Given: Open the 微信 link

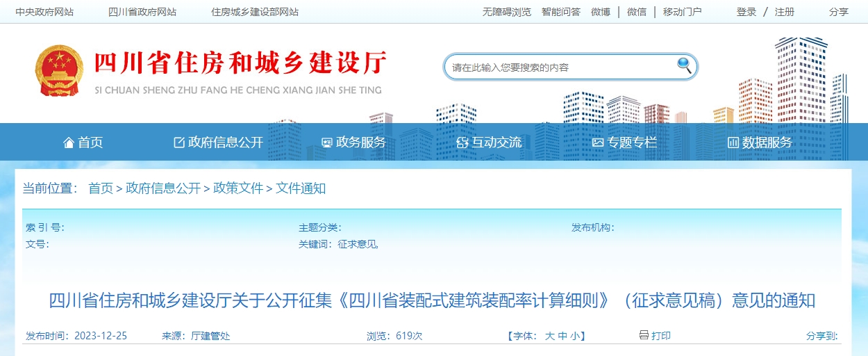Looking at the screenshot, I should [637, 12].
